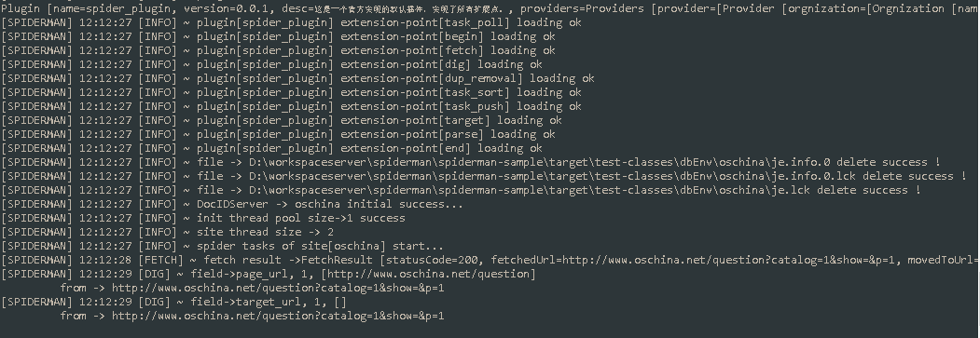
Task: Click the init thread pool size line
Action: (x=203, y=218)
